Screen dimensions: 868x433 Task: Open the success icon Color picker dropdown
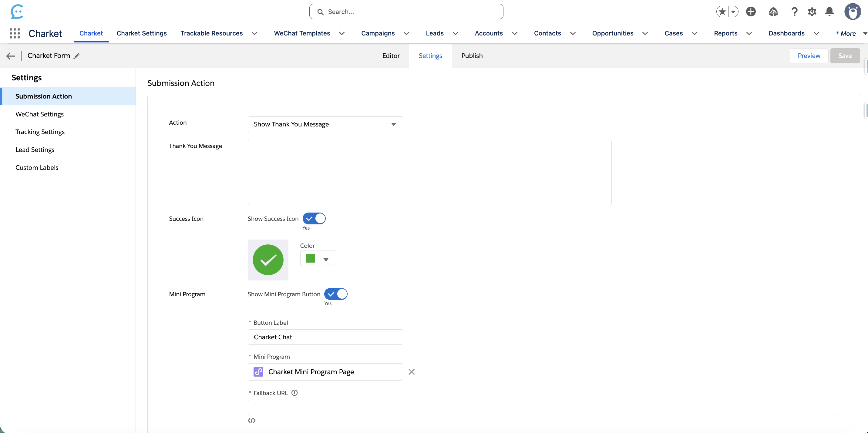[x=318, y=258]
